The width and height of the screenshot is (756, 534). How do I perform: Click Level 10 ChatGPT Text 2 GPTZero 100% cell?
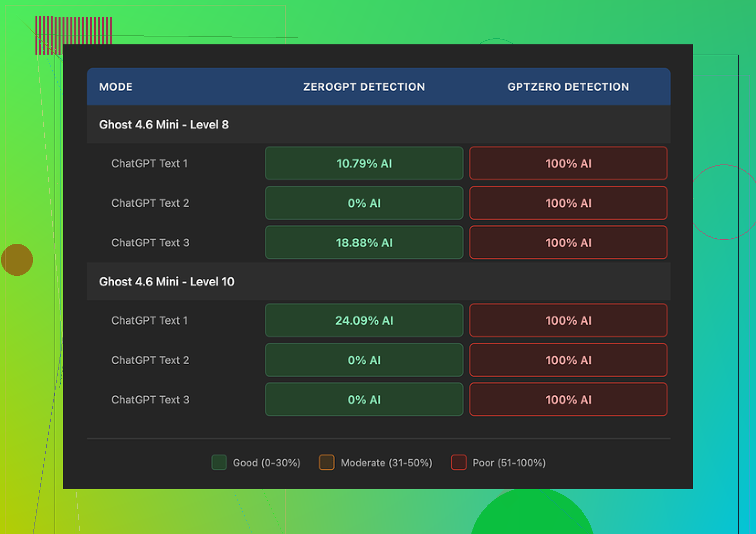click(568, 360)
